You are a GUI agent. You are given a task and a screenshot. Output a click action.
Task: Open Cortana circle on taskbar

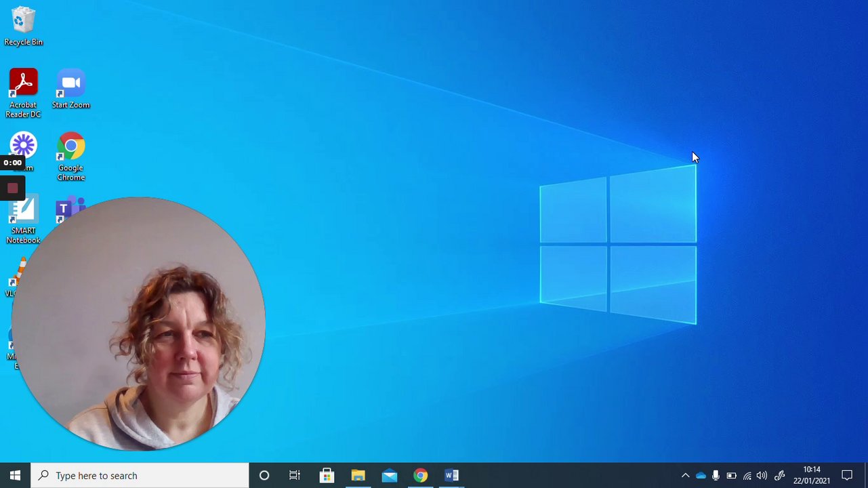point(264,475)
